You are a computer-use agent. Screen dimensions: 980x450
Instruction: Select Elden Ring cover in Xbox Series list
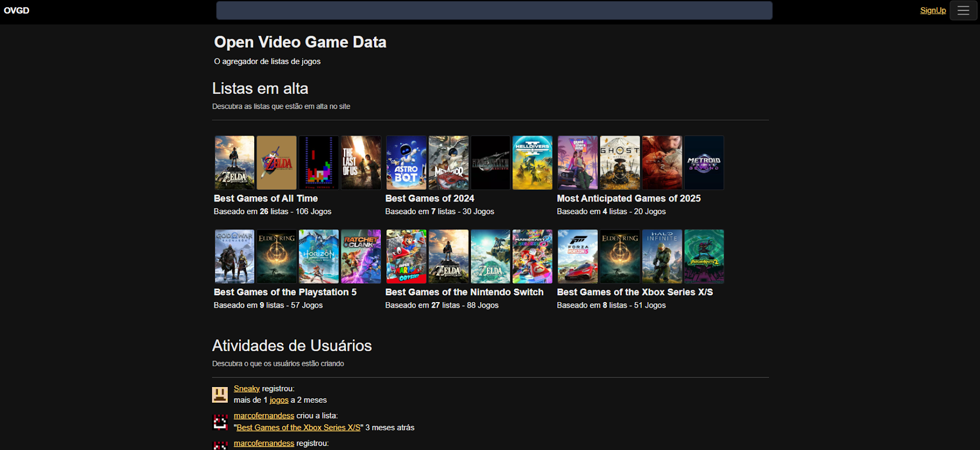620,256
